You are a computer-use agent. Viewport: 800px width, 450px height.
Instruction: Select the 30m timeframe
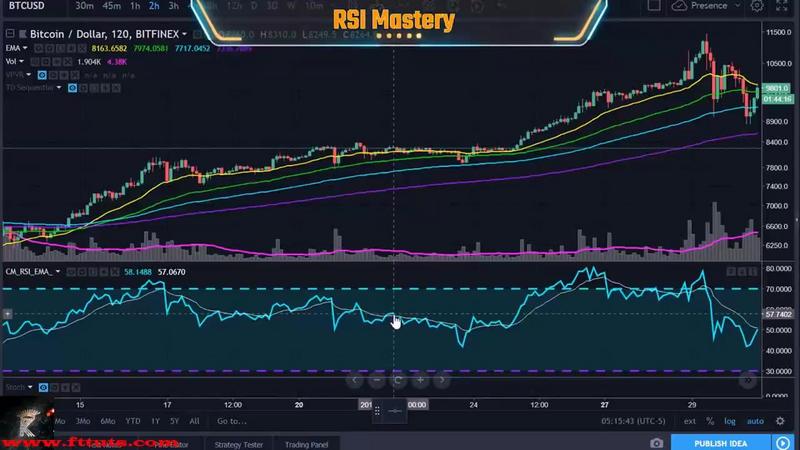pyautogui.click(x=84, y=6)
